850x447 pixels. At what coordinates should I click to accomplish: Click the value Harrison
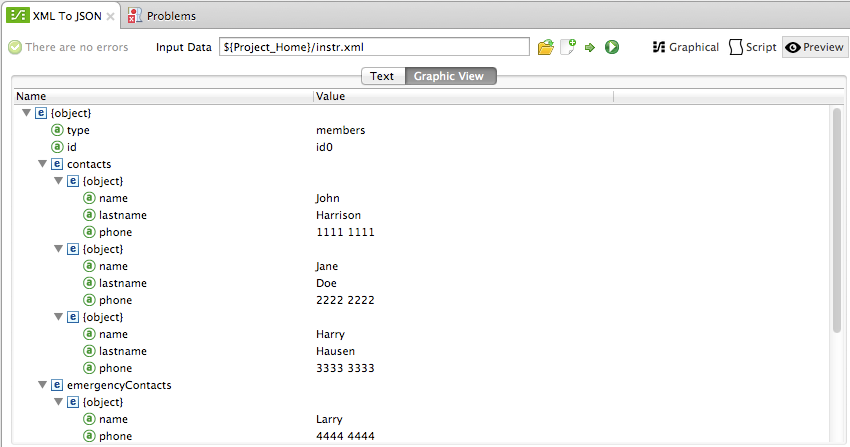point(338,215)
